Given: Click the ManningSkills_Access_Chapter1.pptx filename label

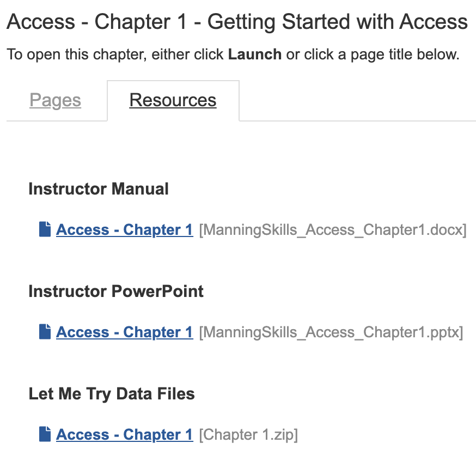Looking at the screenshot, I should point(331,332).
